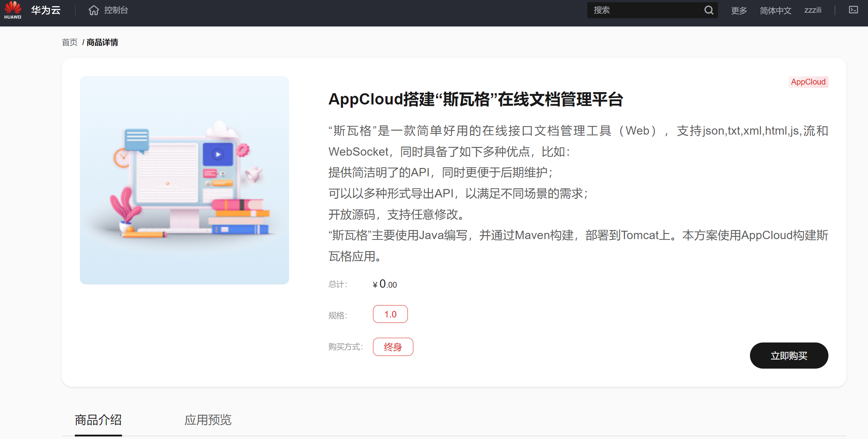The height and width of the screenshot is (439, 868).
Task: Select the 终身 purchase method option
Action: coord(393,346)
